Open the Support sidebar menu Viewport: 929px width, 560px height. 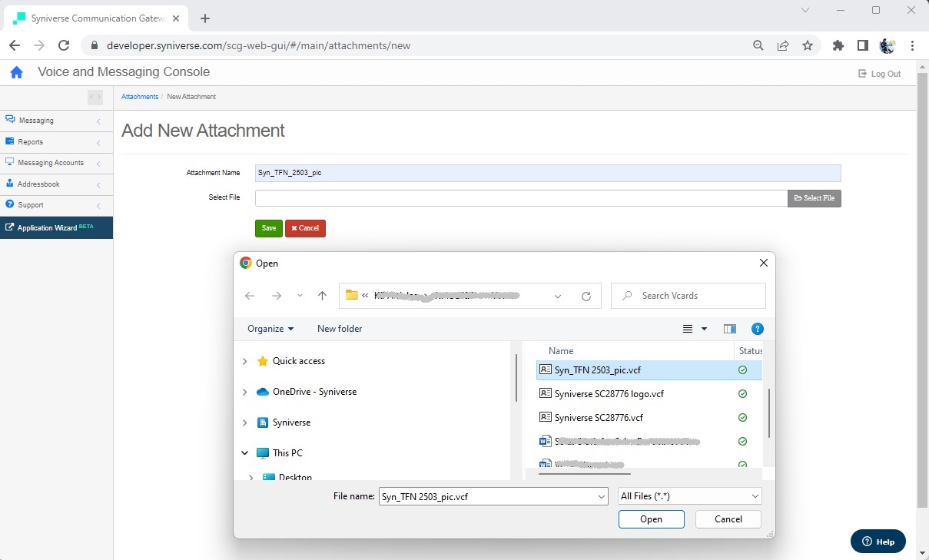click(x=56, y=205)
